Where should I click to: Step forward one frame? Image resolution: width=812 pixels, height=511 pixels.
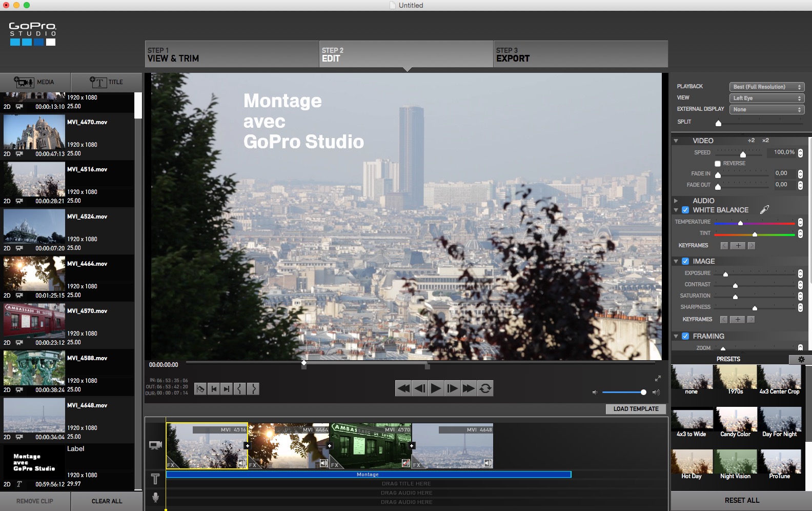(453, 388)
